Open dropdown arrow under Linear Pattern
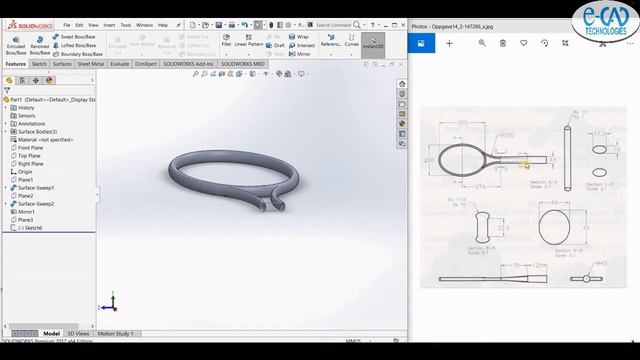This screenshot has height=360, width=640. 249,54
